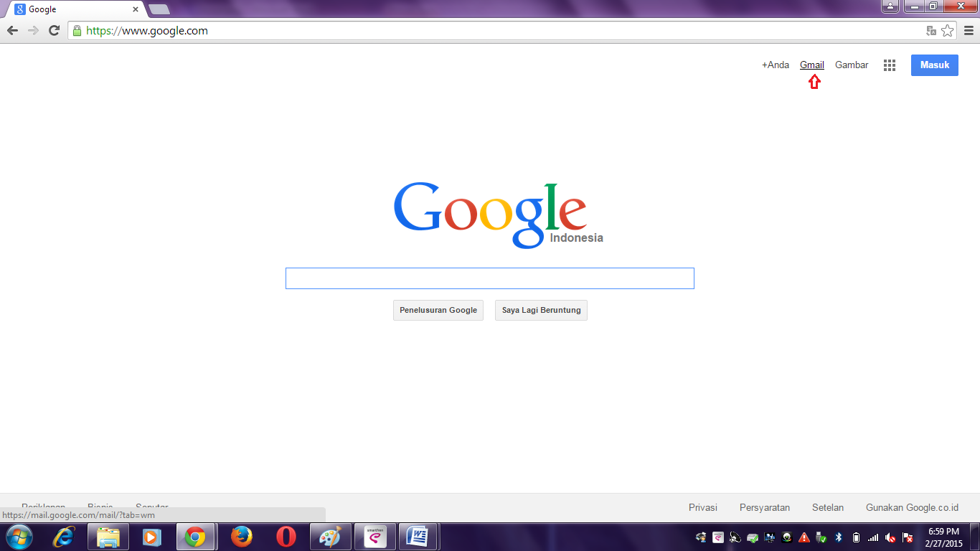Viewport: 980px width, 551px height.
Task: Launch Internet Explorer from the taskbar
Action: (64, 537)
